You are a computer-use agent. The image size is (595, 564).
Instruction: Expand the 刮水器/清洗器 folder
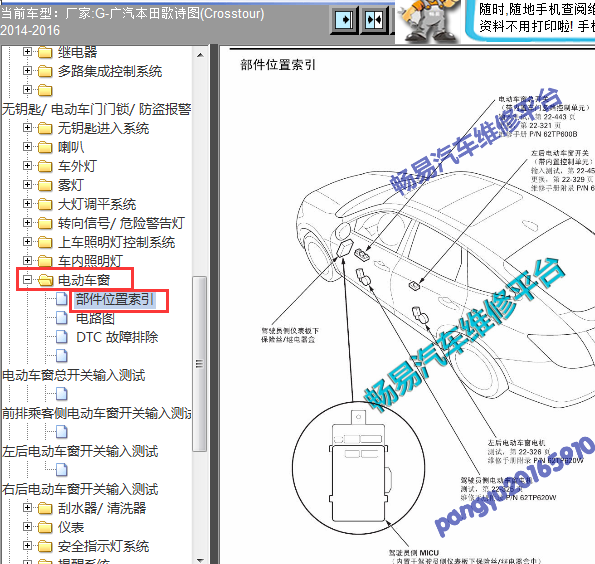pos(27,507)
